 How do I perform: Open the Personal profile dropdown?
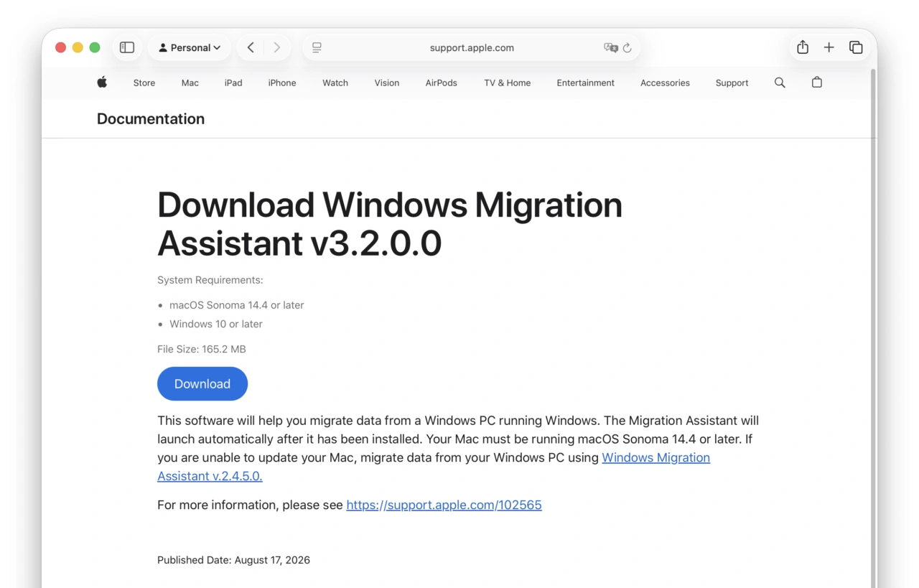pos(190,47)
